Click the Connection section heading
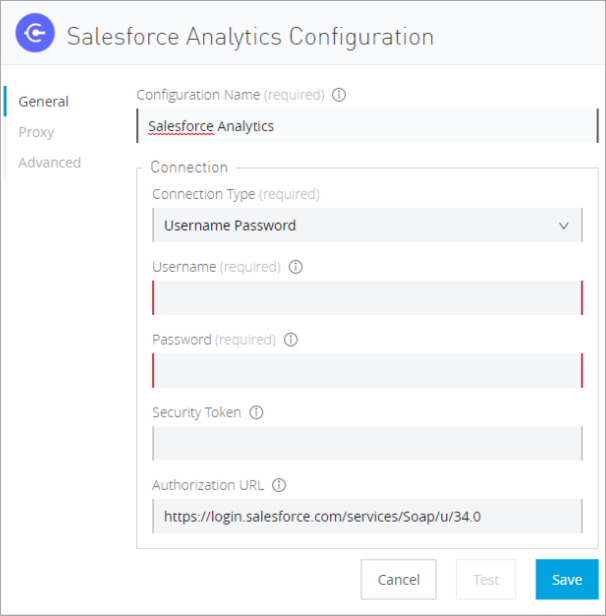606x616 pixels. pos(189,167)
